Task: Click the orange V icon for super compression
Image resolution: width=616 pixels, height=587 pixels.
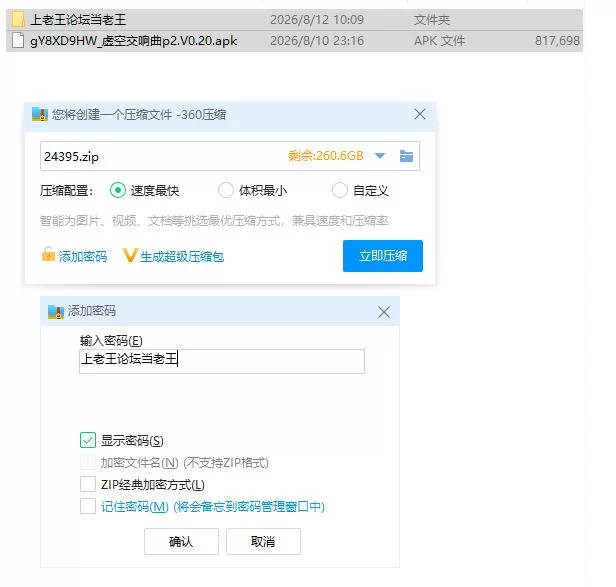Action: tap(130, 255)
